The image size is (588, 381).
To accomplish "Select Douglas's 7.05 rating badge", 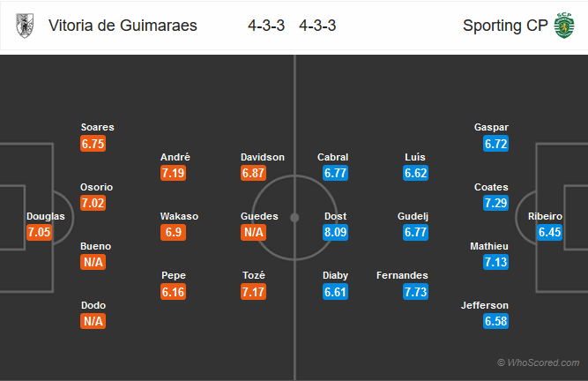I will (x=39, y=232).
